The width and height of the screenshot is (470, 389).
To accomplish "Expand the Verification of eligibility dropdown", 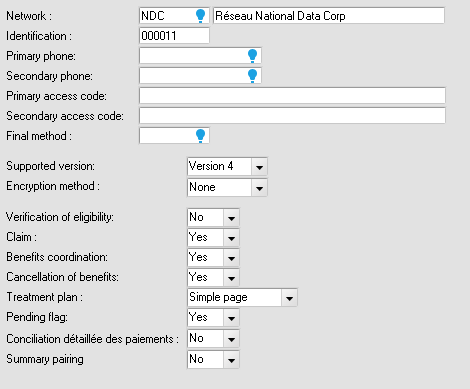I will tap(231, 218).
